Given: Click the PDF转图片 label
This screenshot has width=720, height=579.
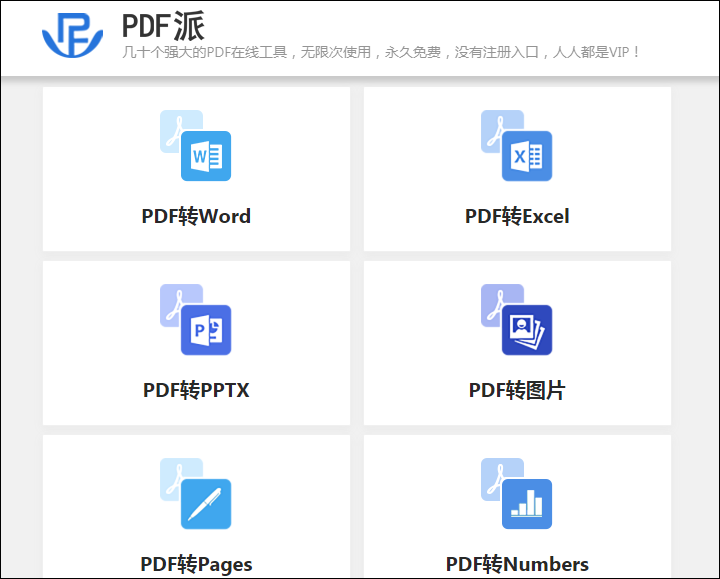Looking at the screenshot, I should pos(517,390).
